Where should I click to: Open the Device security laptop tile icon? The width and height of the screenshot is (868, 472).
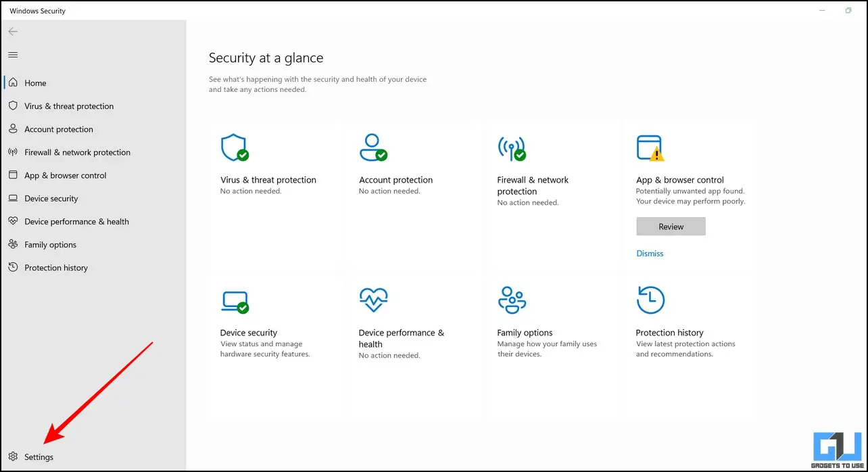(x=235, y=301)
